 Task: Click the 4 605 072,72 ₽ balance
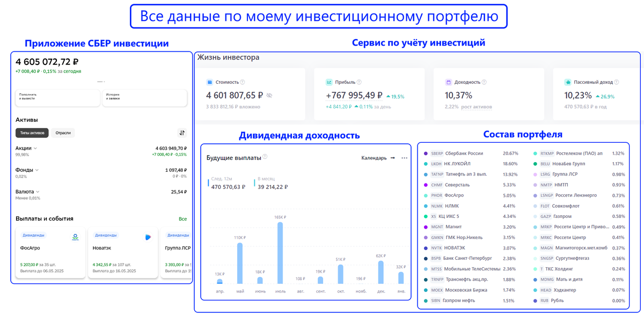coord(47,62)
